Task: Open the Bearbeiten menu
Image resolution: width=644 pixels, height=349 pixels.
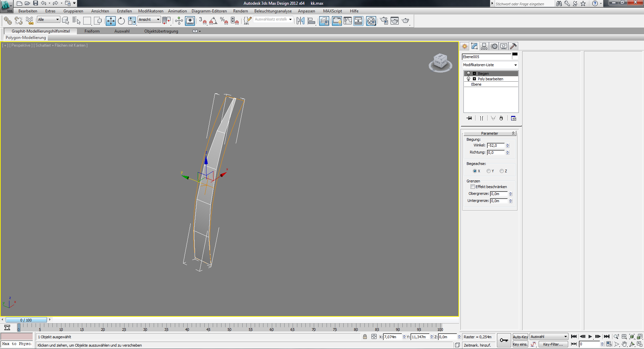Action: (28, 11)
